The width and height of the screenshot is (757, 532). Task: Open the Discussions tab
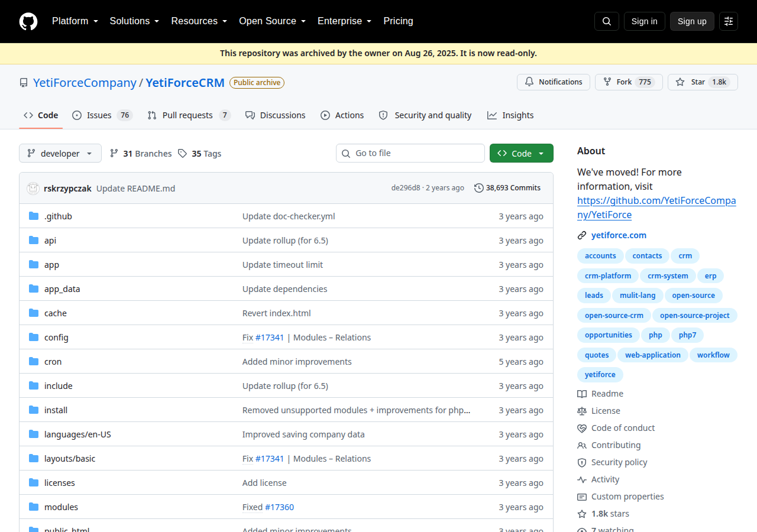pos(276,115)
